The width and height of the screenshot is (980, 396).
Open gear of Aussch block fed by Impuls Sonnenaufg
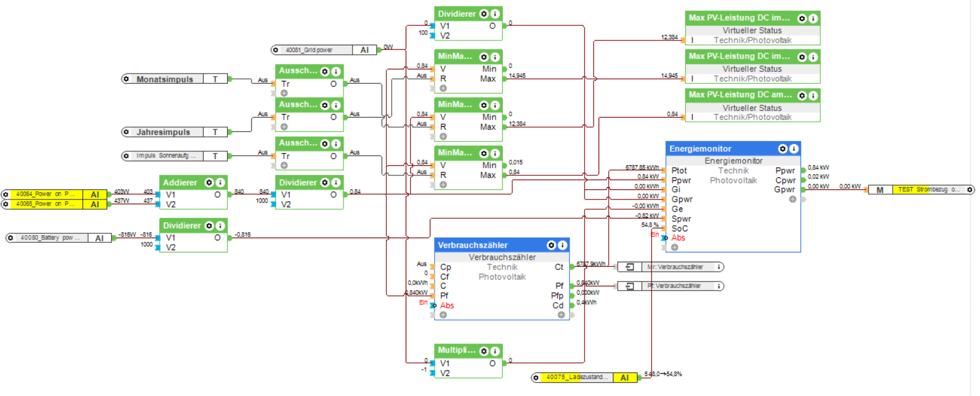click(x=325, y=143)
